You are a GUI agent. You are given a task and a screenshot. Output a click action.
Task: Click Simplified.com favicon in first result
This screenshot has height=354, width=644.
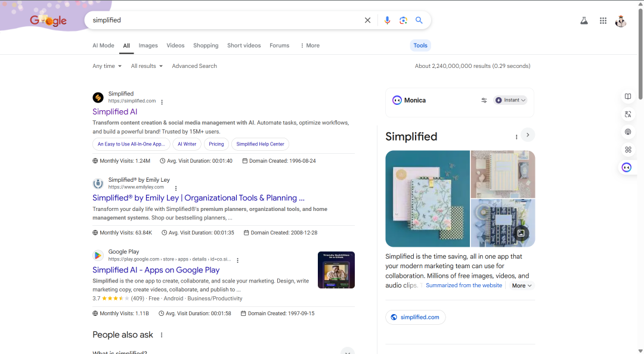(x=98, y=97)
